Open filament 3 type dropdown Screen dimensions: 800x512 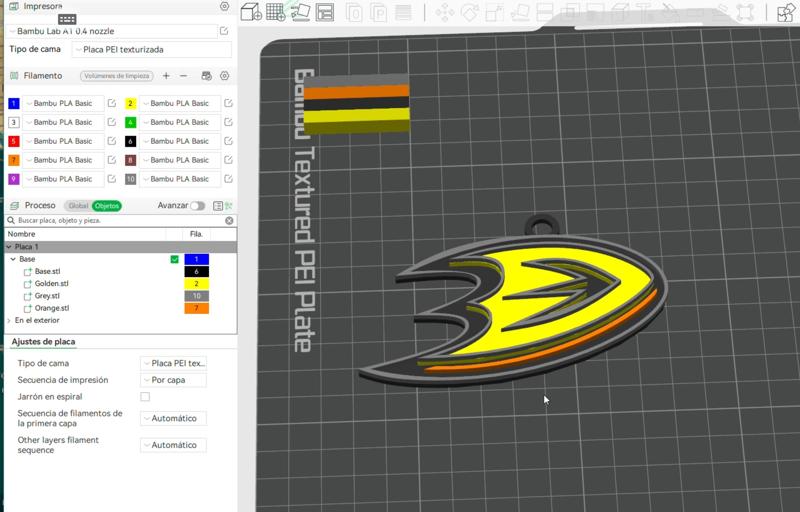click(x=63, y=122)
